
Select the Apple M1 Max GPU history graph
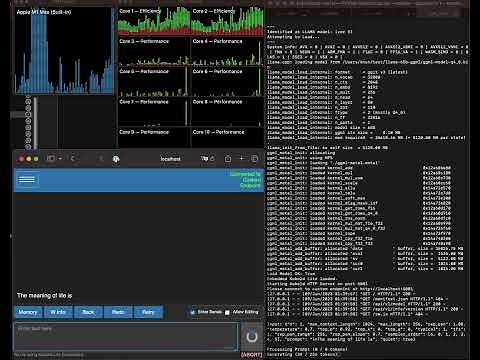coord(64,51)
